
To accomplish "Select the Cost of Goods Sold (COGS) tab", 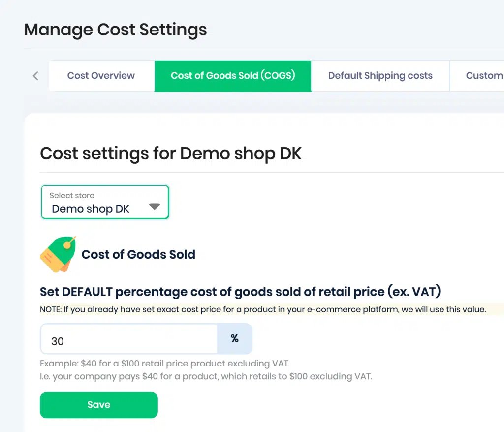I will coord(233,76).
